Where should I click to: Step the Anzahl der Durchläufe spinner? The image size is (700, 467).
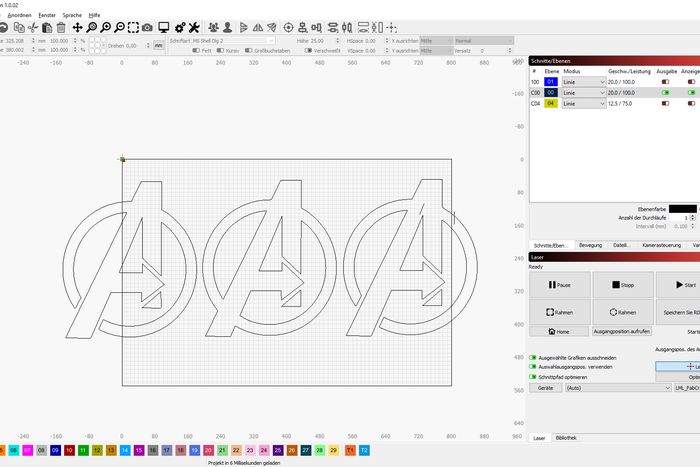(x=692, y=217)
